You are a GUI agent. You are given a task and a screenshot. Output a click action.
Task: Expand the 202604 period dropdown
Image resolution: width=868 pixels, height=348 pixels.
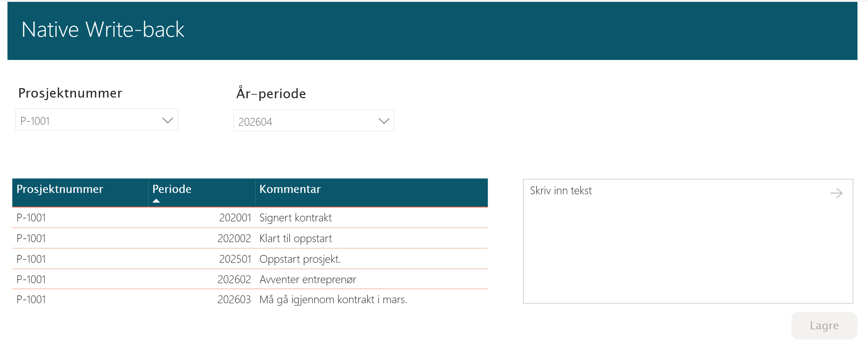(305, 121)
